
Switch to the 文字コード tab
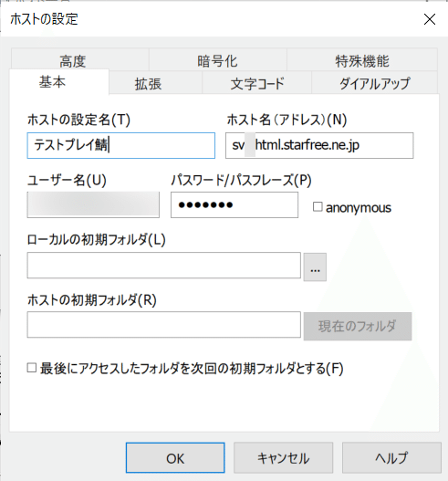point(256,83)
